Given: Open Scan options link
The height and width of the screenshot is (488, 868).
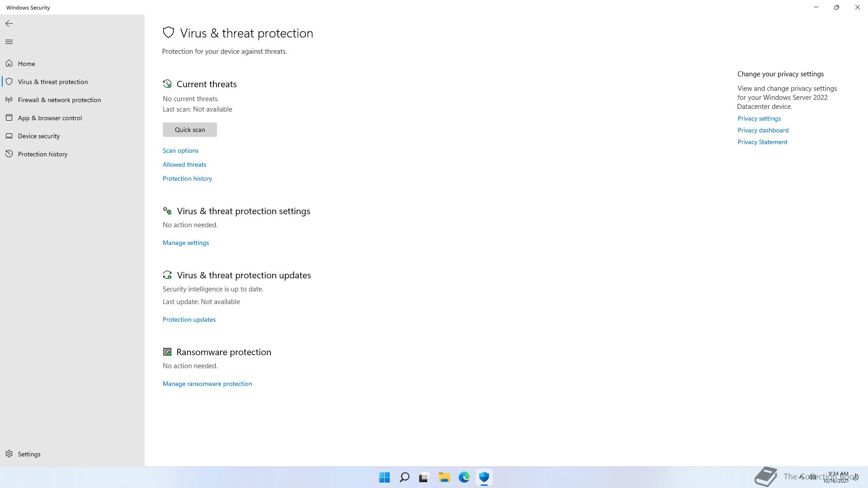Looking at the screenshot, I should (180, 150).
